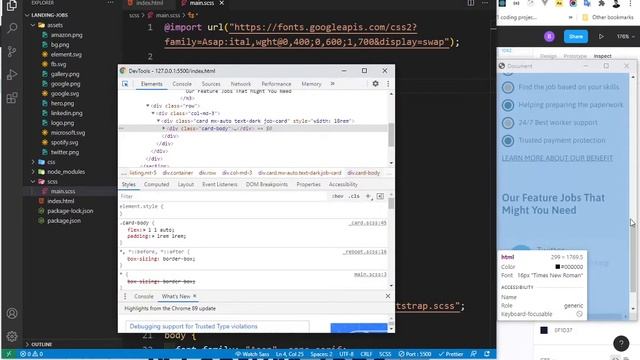Image resolution: width=640 pixels, height=360 pixels.
Task: Toggle the :hov element state button
Action: (x=338, y=196)
